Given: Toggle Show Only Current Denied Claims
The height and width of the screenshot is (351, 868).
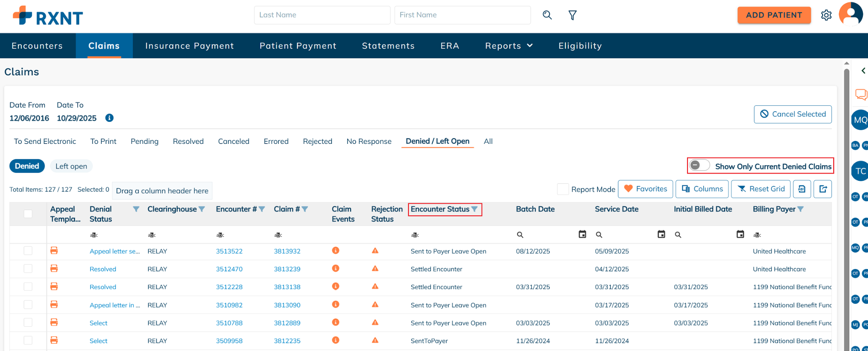Looking at the screenshot, I should 699,165.
